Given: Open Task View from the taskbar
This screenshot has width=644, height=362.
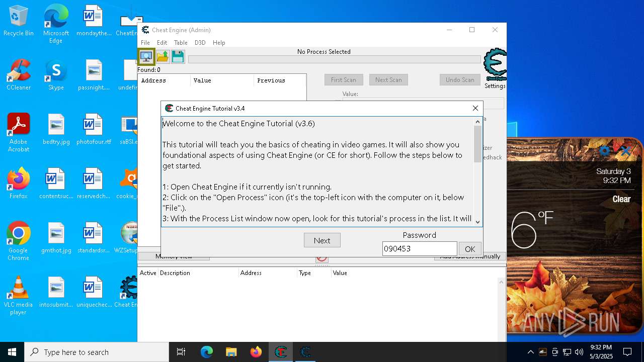Looking at the screenshot, I should pos(181,352).
